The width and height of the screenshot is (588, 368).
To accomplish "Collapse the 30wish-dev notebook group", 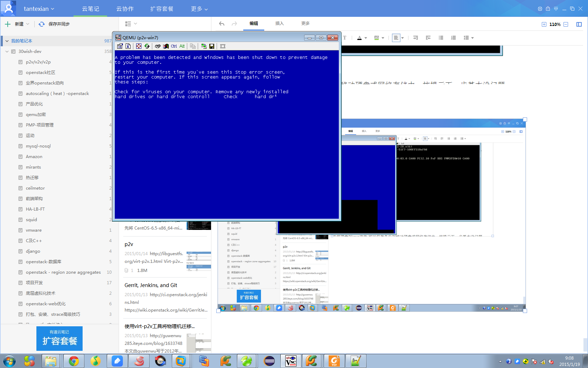I will 7,52.
